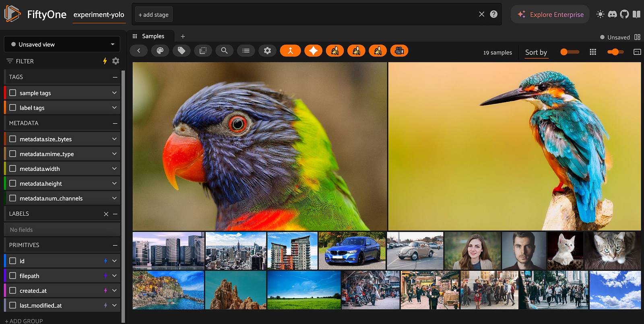The height and width of the screenshot is (324, 644).
Task: Click the add stage button
Action: (x=154, y=14)
